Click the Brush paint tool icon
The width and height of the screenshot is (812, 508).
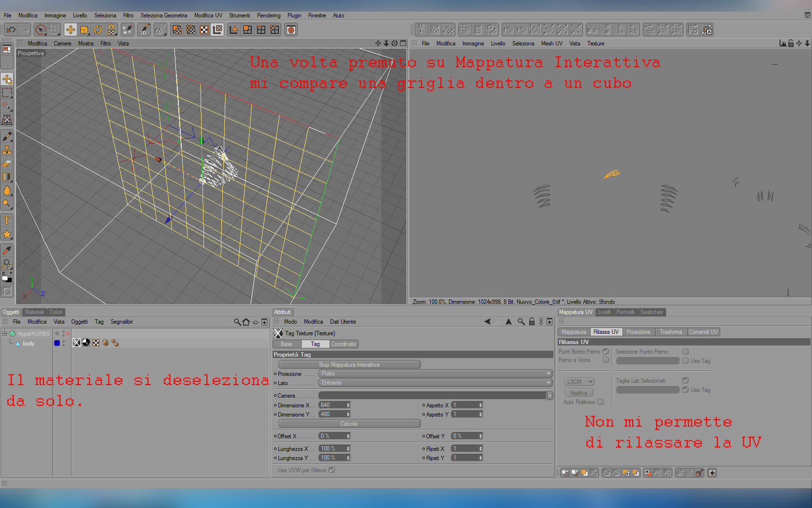(x=7, y=136)
